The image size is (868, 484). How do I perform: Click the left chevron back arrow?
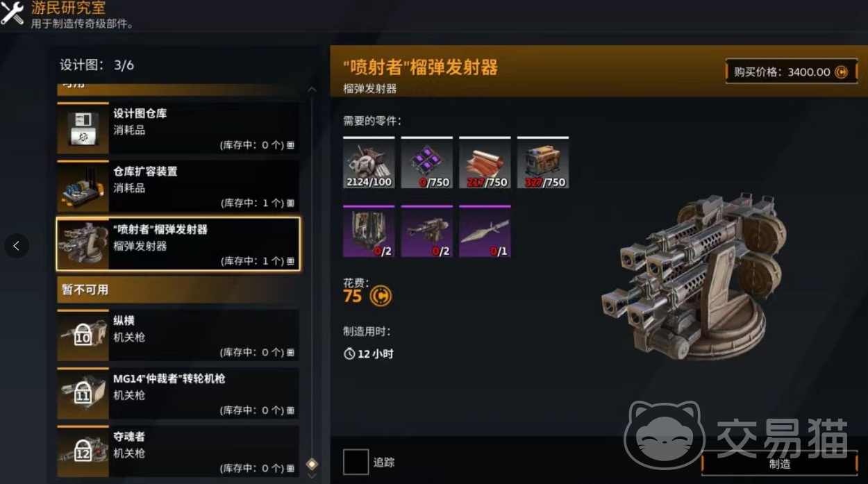[17, 245]
